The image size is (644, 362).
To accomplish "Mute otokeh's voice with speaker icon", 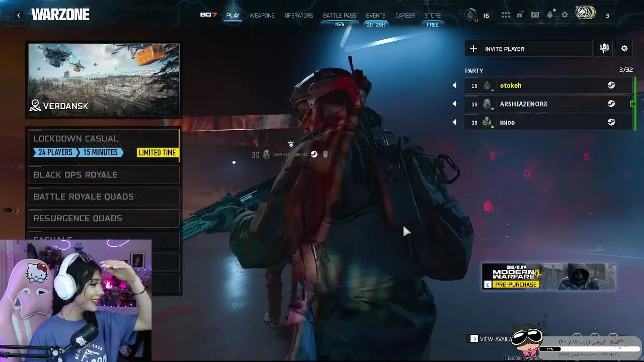I will 454,85.
